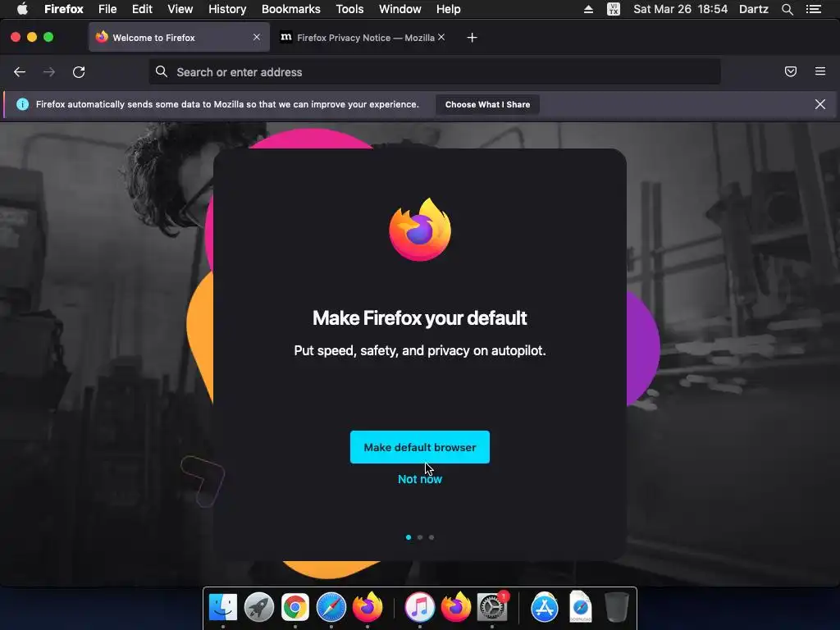Open the Help menu
840x630 pixels.
click(x=449, y=9)
